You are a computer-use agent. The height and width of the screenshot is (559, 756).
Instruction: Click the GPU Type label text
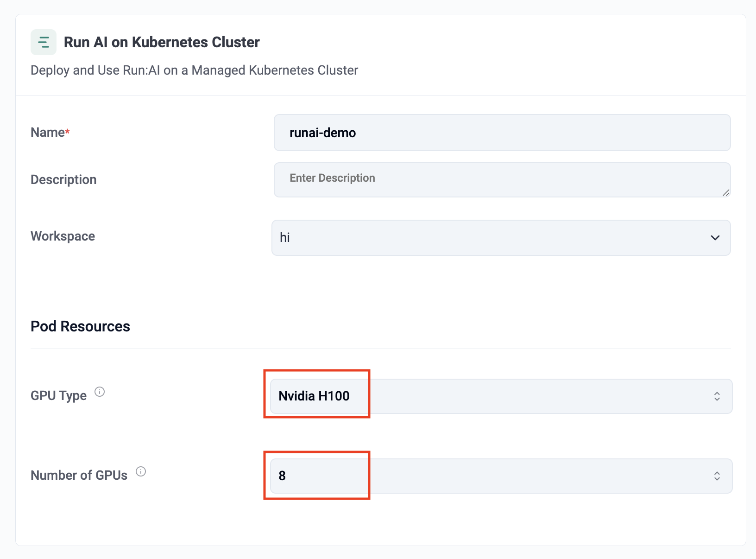click(58, 396)
